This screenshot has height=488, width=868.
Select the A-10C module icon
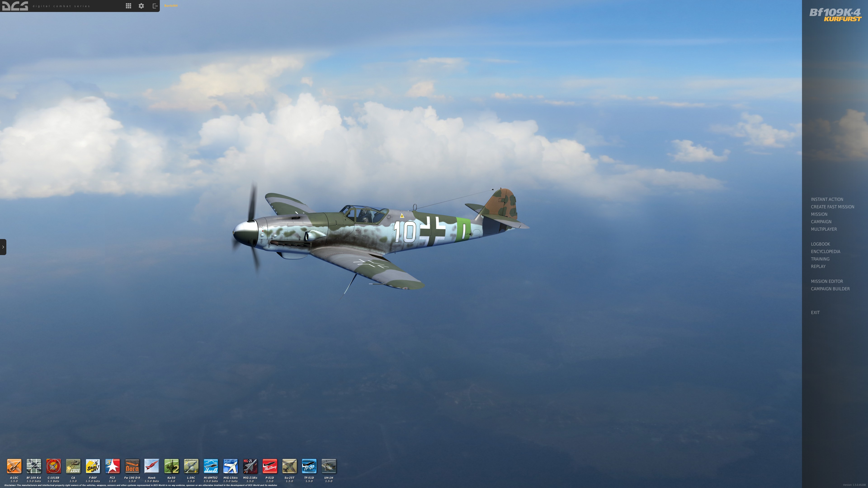point(14,466)
